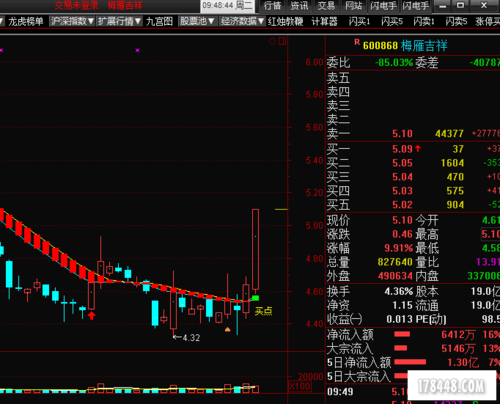Open 红烛教鞭 from the toolbar
This screenshot has height=404, width=500.
point(285,22)
